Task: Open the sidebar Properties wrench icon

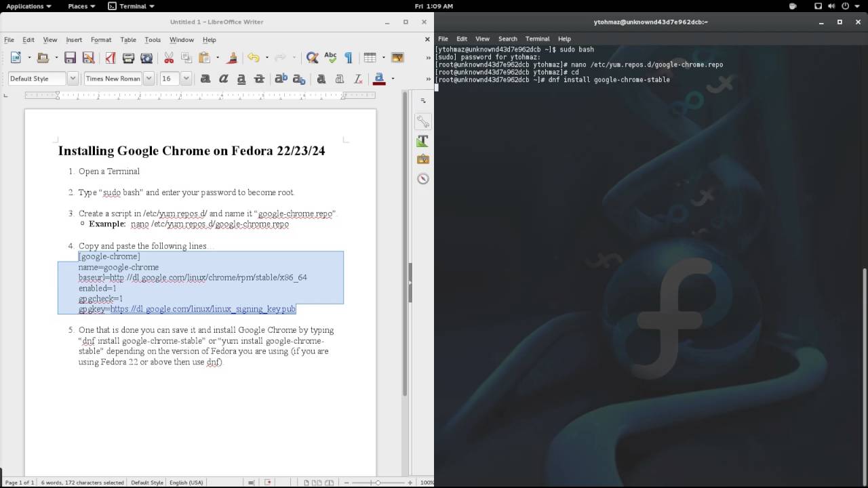Action: click(x=423, y=122)
